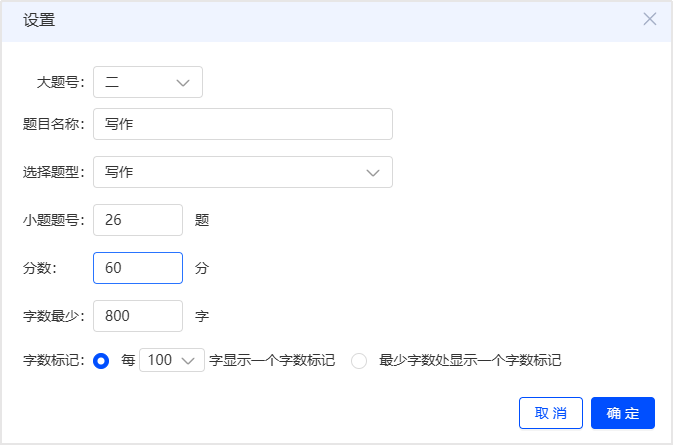Select the 最少字数处显示一个字数标记 radio button
Screen dimensions: 673x446
tap(359, 361)
